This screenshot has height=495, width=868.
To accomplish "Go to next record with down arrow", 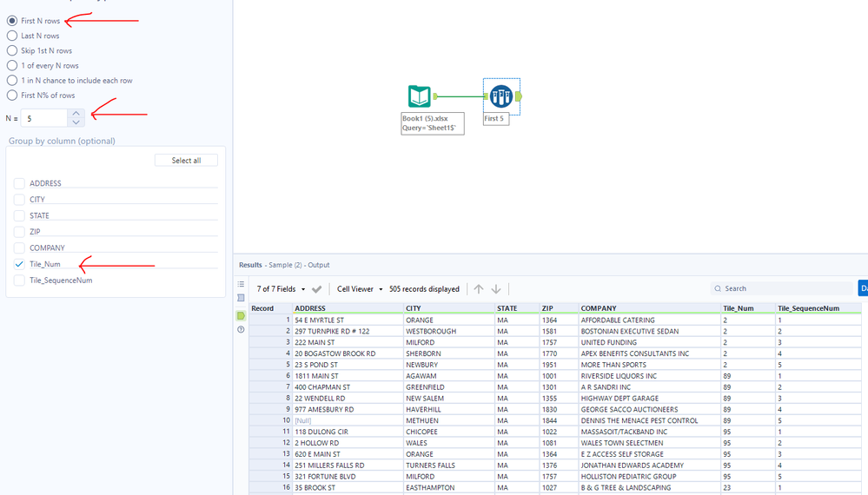I will click(x=496, y=288).
